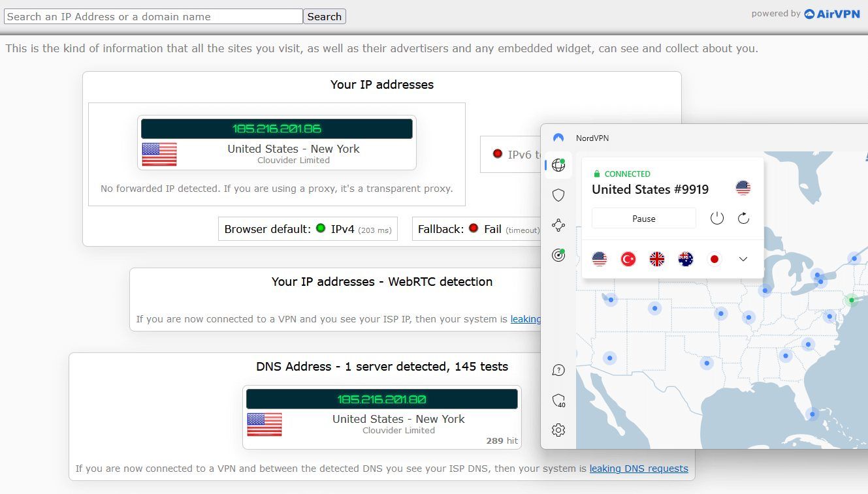Open the leaking link in WebRTC section

point(526,319)
